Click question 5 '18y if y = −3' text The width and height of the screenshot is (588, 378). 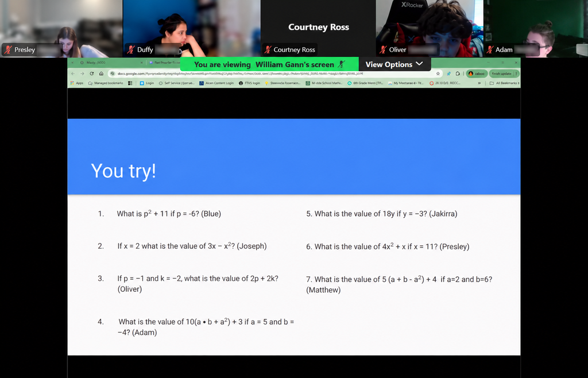[382, 214]
